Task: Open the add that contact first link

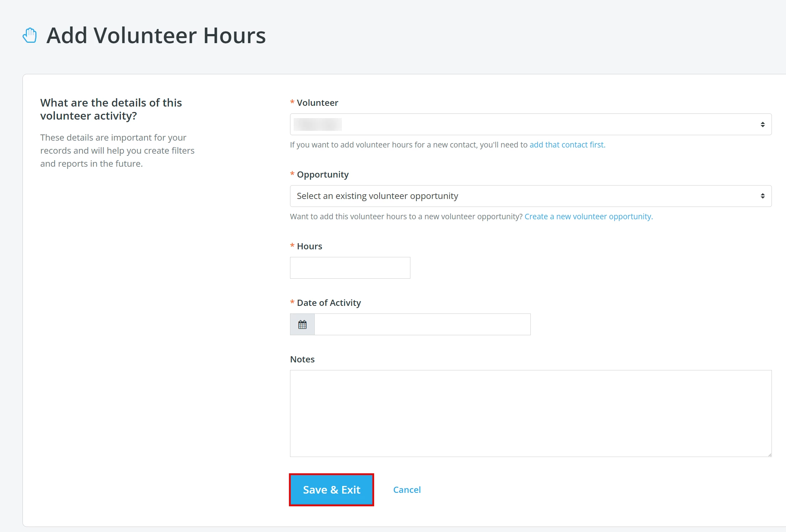Action: coord(567,145)
